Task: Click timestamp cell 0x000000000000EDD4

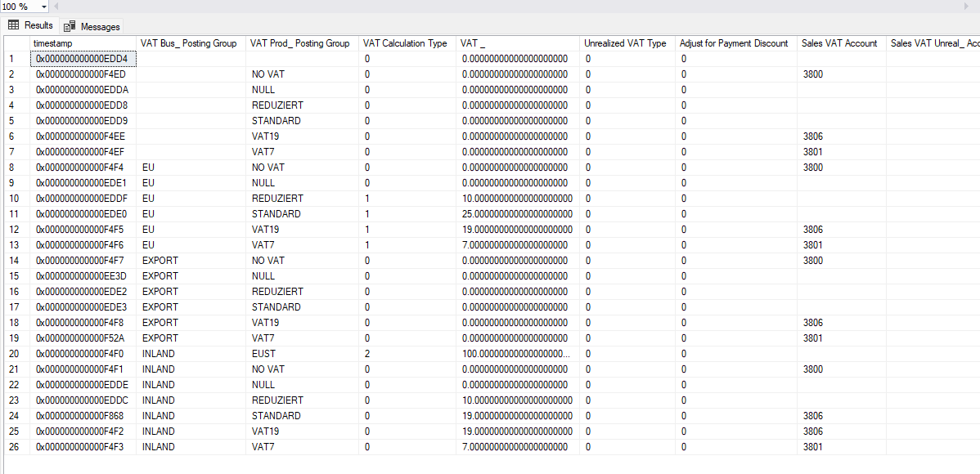Action: pyautogui.click(x=83, y=59)
